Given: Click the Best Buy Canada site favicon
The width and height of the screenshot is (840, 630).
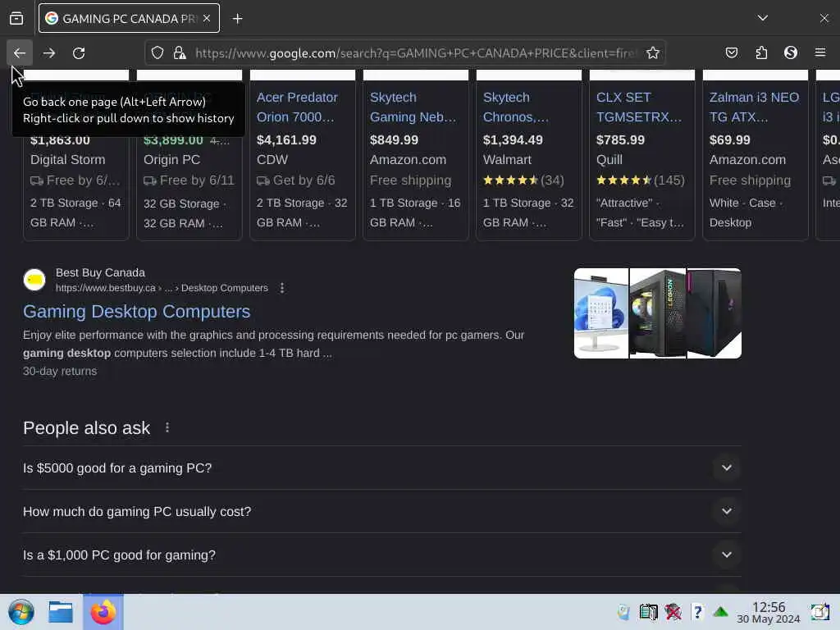Looking at the screenshot, I should tap(34, 280).
